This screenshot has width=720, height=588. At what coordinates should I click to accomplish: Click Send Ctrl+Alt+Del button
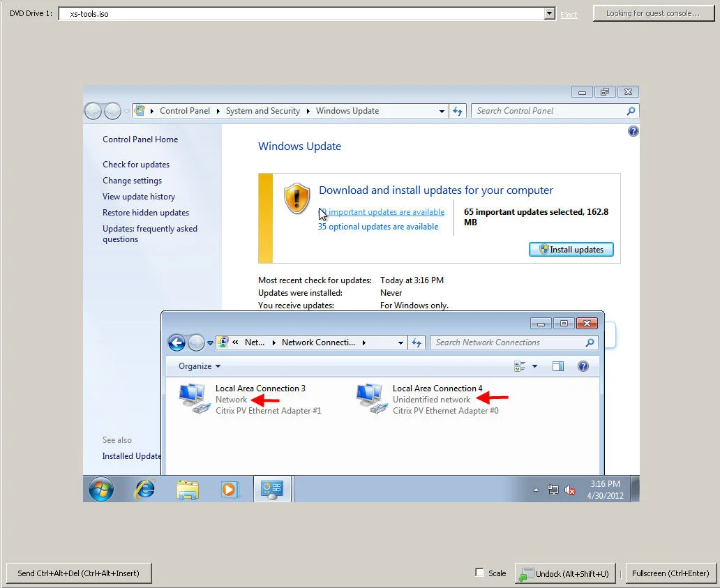pos(79,573)
